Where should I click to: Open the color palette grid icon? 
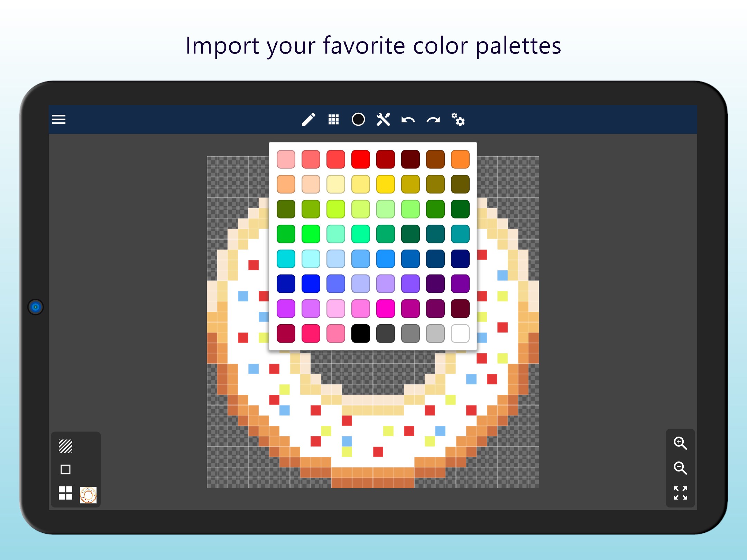(333, 120)
